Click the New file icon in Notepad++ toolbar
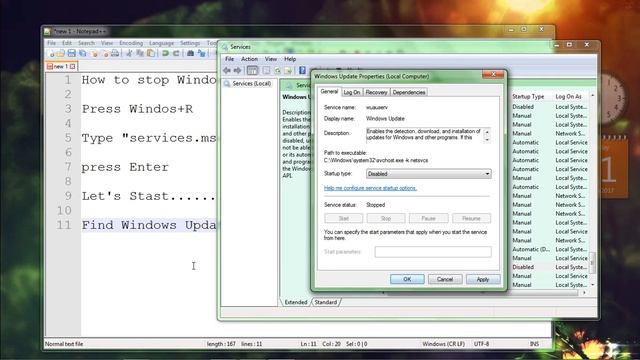Screen dimensions: 640x360 (51, 53)
